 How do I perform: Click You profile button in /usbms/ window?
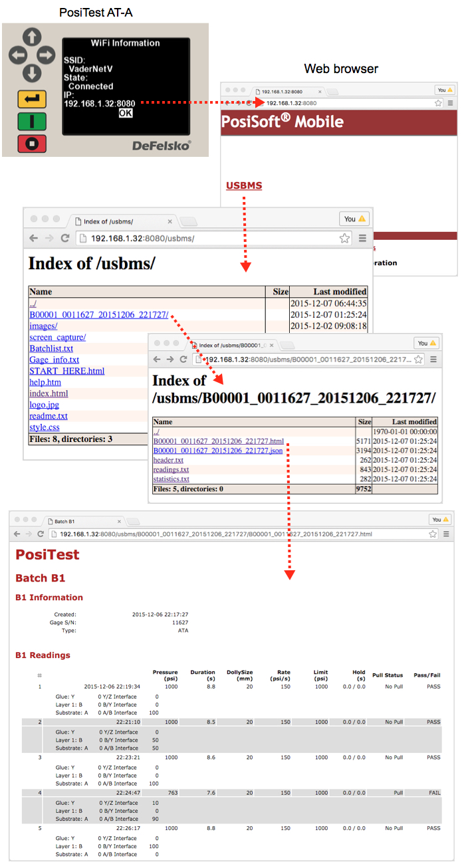(354, 219)
